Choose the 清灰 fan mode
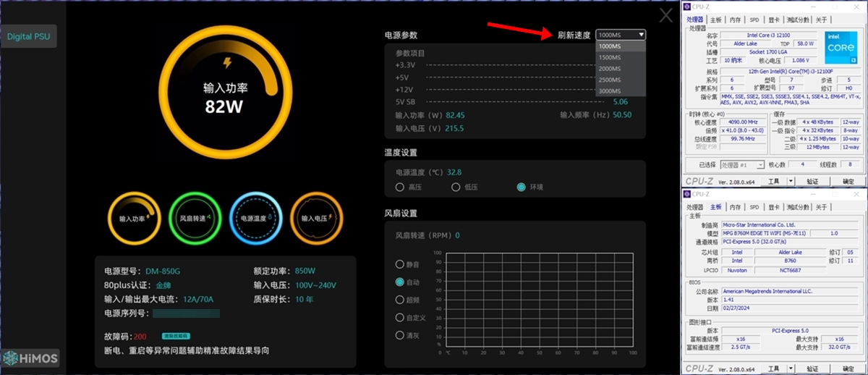Screen dimensions: 868x375 399,335
